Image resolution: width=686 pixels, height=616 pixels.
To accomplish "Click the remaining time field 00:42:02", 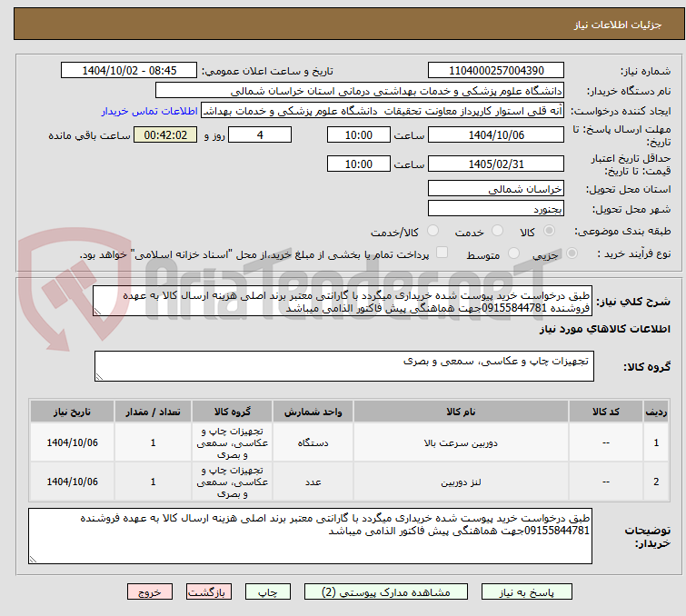I will pos(165,134).
